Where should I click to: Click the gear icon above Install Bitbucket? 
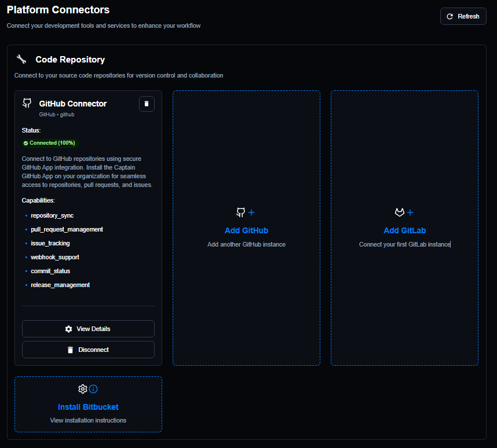coord(83,388)
